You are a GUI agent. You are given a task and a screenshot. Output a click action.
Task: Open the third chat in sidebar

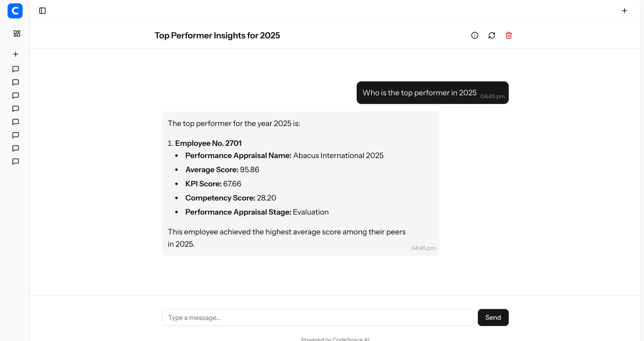[x=16, y=96]
